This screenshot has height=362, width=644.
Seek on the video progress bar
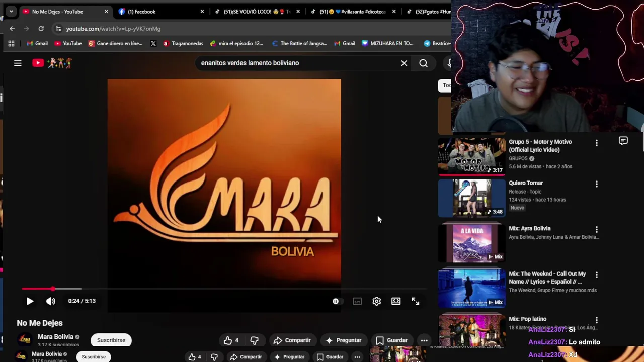point(224,289)
